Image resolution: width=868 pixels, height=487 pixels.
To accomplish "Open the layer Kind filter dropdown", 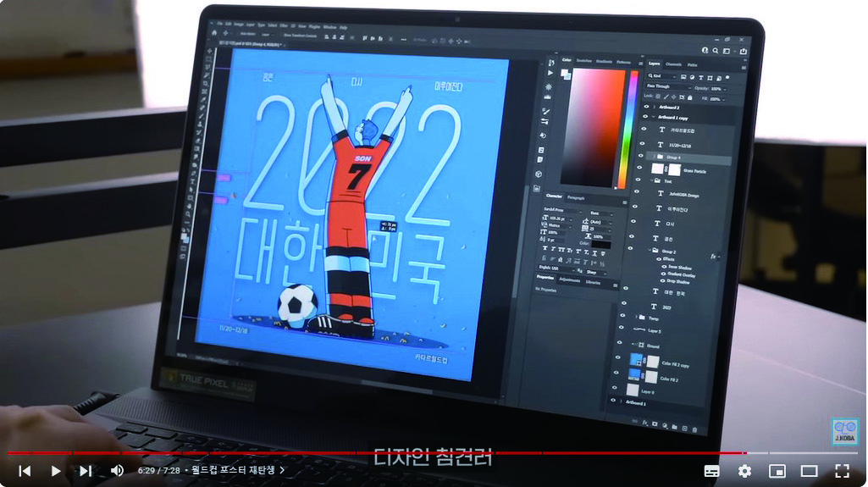I will click(663, 76).
